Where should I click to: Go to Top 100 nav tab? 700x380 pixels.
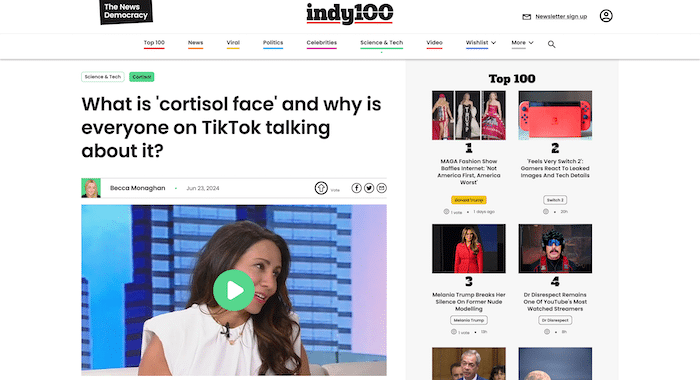(154, 43)
